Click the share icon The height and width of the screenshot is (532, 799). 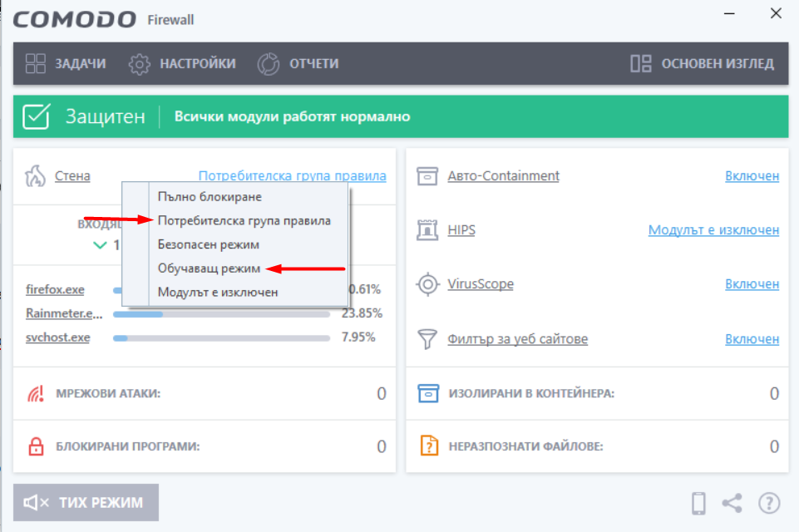(732, 503)
